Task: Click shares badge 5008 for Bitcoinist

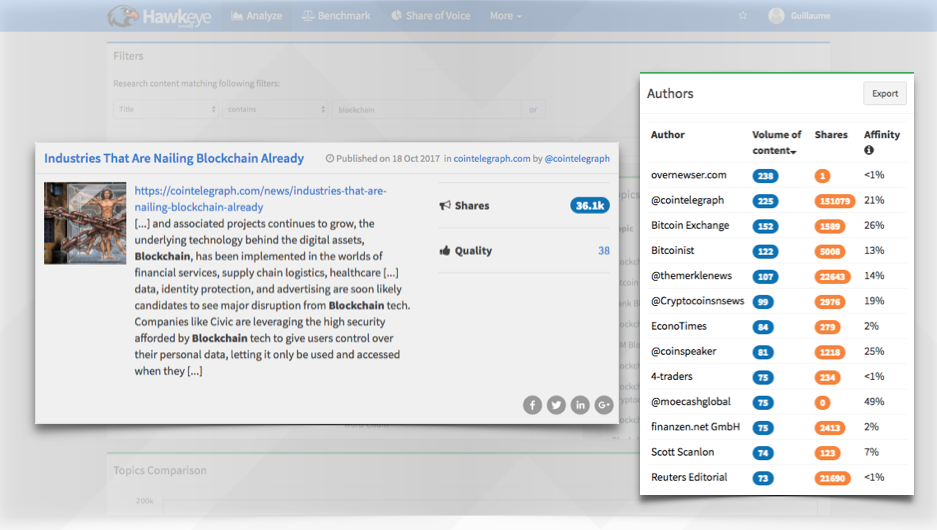Action: coord(829,251)
